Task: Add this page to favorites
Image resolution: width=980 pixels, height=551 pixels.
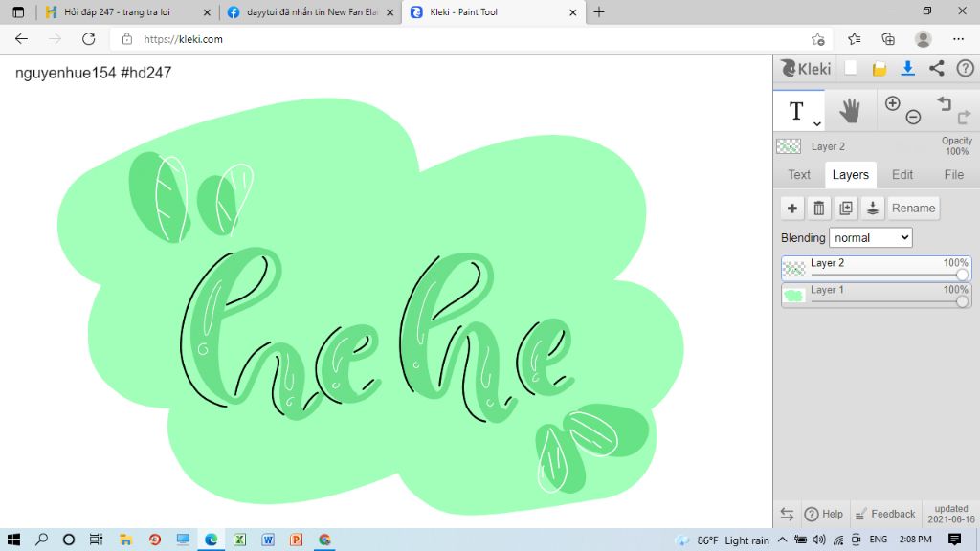Action: (818, 39)
